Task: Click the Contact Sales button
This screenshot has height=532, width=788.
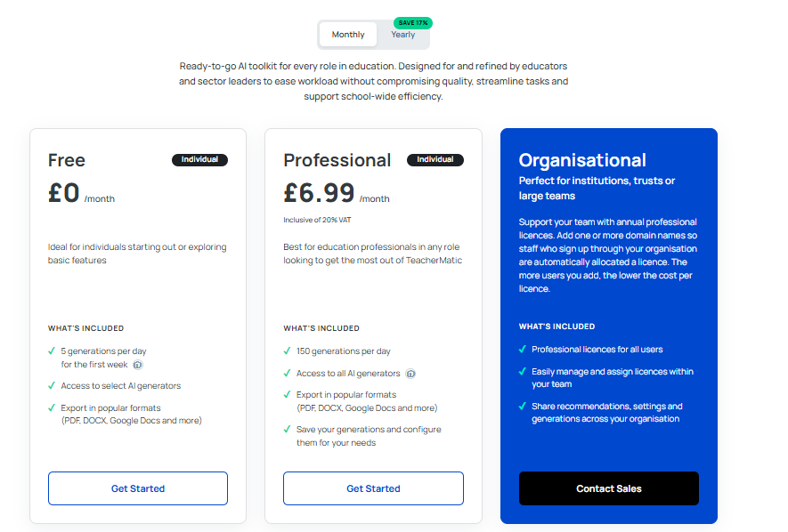Action: click(x=609, y=488)
